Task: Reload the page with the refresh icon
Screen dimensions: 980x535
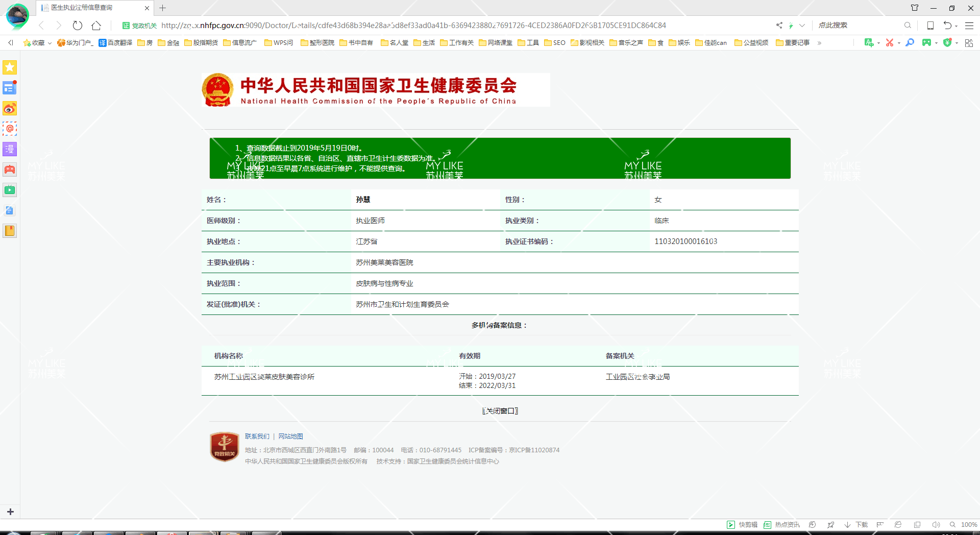Action: click(77, 26)
